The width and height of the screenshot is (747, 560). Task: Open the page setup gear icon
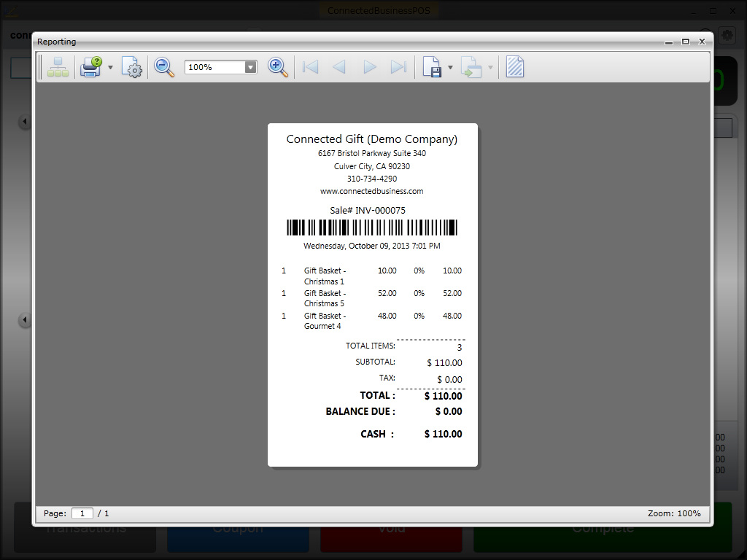(132, 68)
